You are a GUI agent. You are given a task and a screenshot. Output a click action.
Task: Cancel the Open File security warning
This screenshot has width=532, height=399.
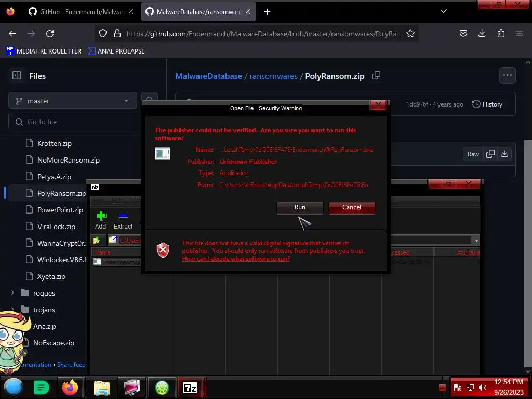(352, 207)
